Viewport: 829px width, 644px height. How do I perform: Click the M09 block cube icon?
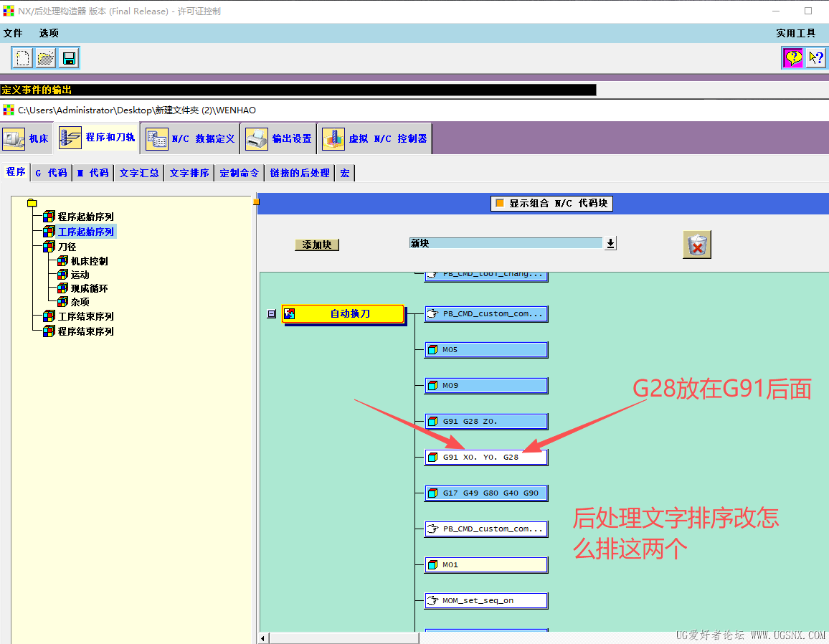click(x=432, y=386)
